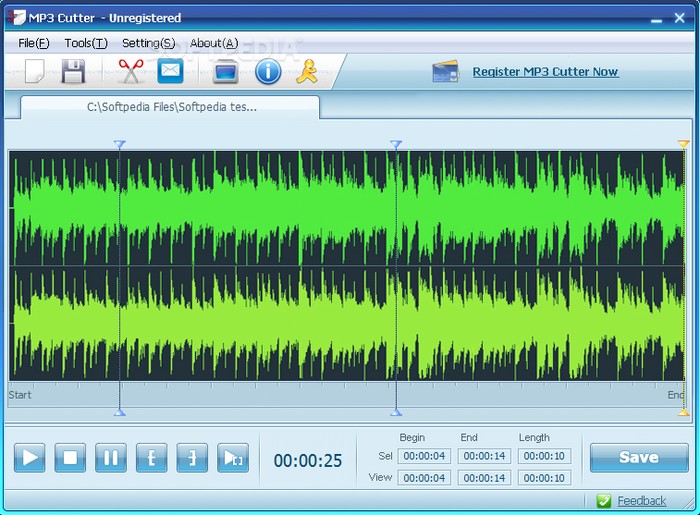Open the File menu

pos(33,43)
